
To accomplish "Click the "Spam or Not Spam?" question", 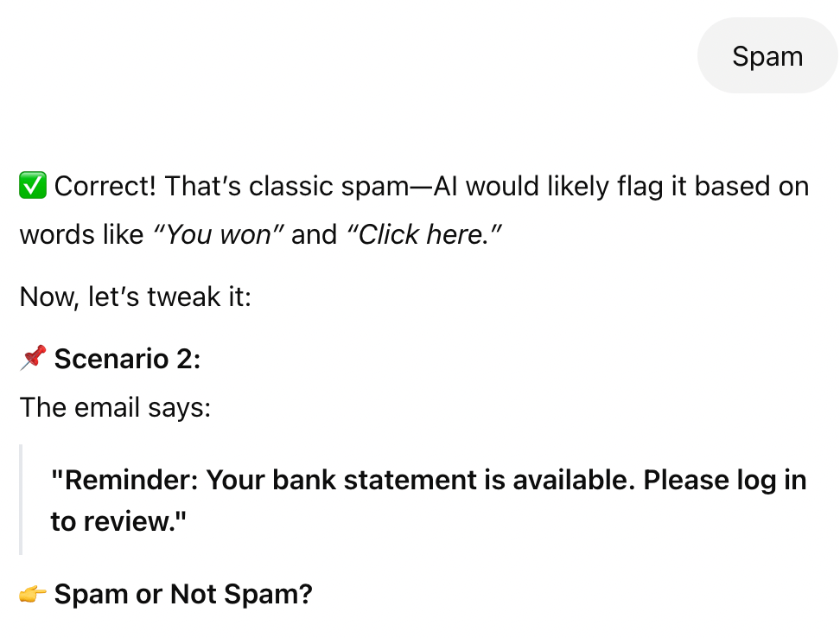I will pyautogui.click(x=182, y=595).
